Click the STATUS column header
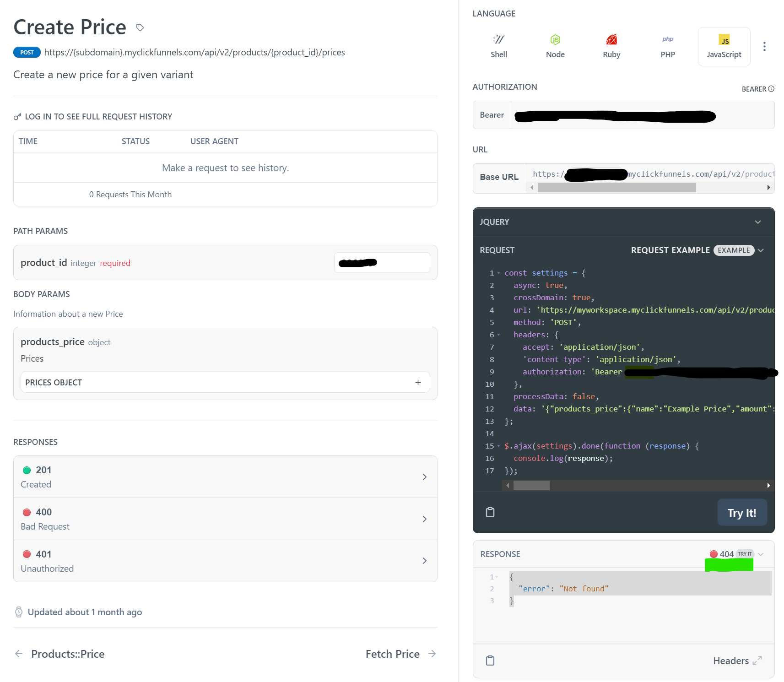 pos(135,141)
